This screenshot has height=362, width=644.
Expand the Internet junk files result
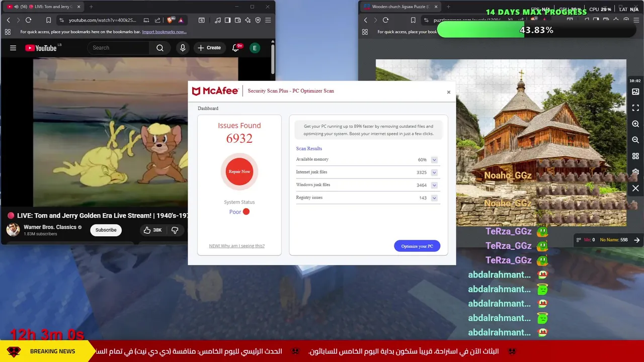(x=434, y=172)
